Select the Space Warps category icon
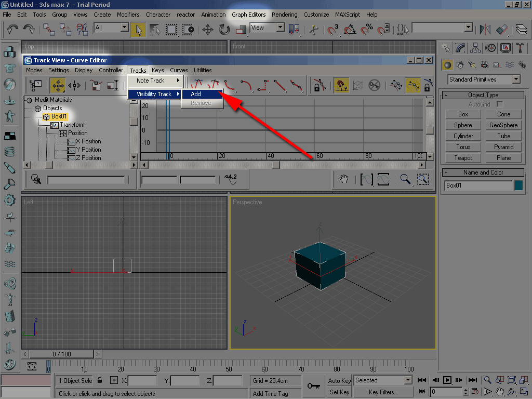 pos(510,64)
